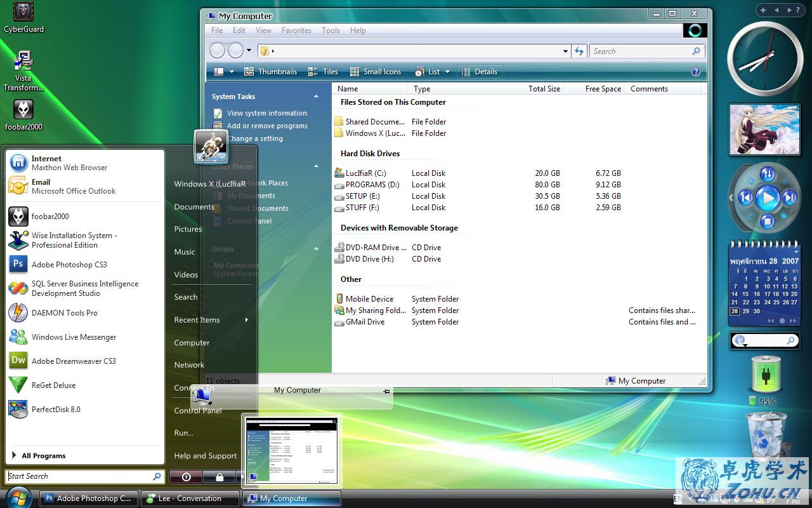Open Help and Support in Start menu

(x=206, y=456)
